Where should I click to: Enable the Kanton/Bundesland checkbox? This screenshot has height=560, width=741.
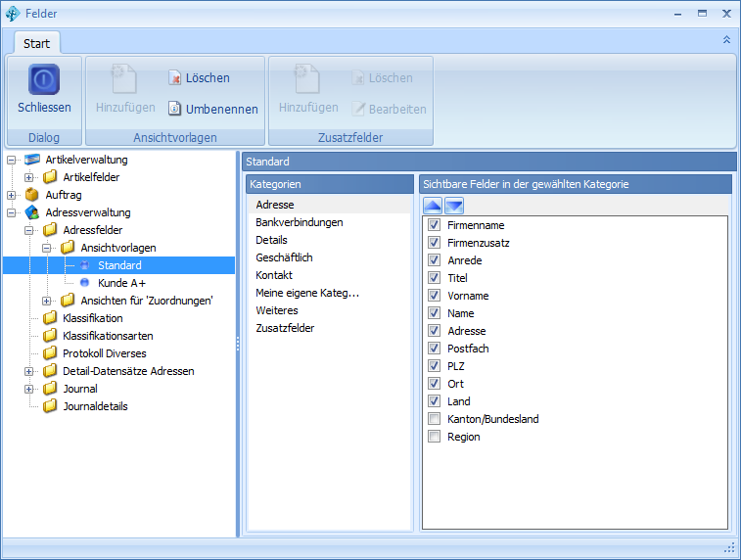click(434, 419)
